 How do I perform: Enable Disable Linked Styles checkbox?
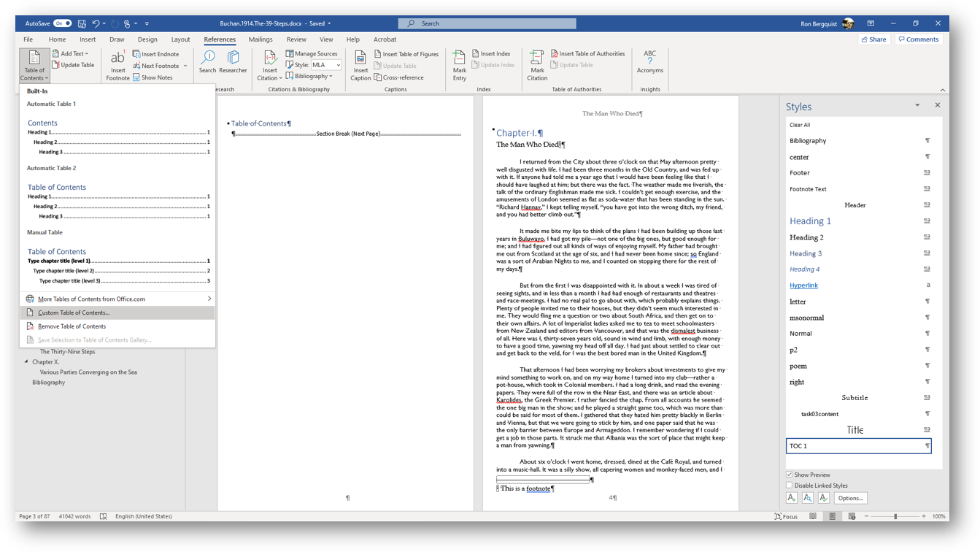(789, 486)
